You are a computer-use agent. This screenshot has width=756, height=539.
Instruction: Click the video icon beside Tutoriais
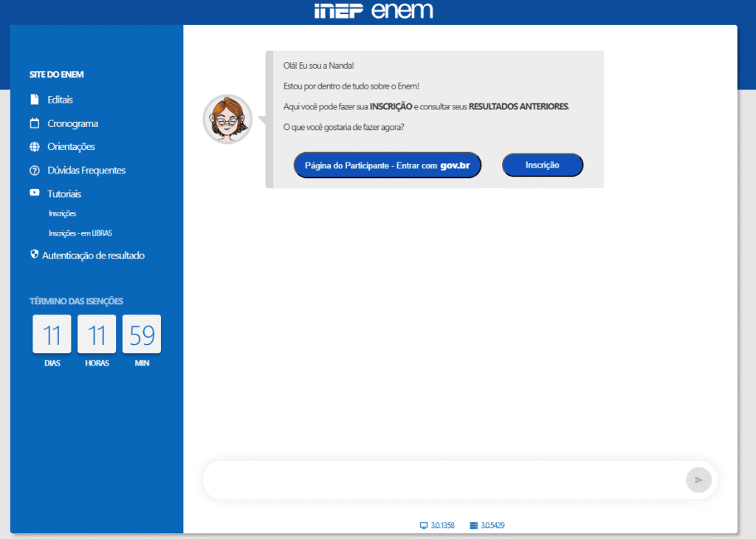(x=34, y=193)
